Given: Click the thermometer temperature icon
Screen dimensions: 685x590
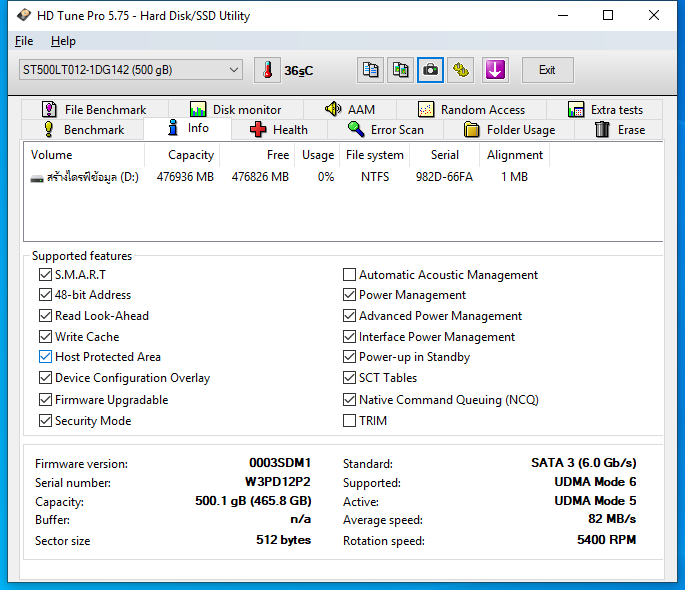Looking at the screenshot, I should 267,70.
